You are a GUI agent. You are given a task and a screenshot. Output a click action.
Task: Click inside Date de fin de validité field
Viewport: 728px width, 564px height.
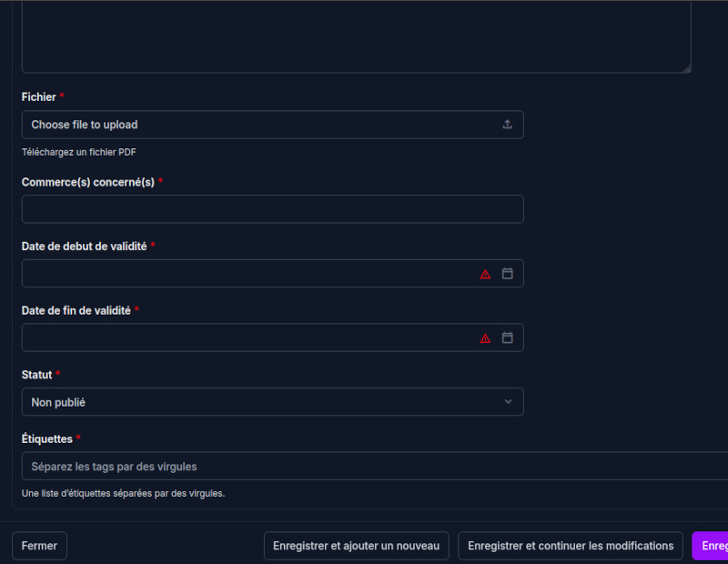coord(246,338)
